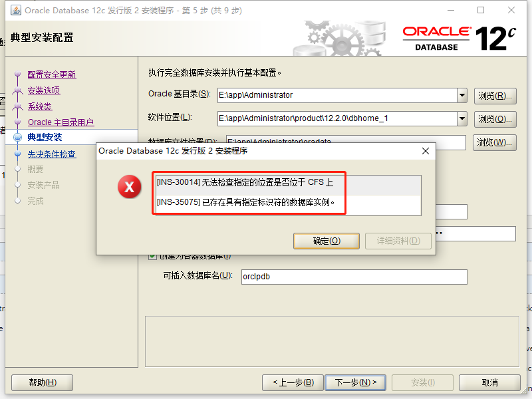
Task: Click the Oracle 基目录 path input field
Action: [337, 95]
